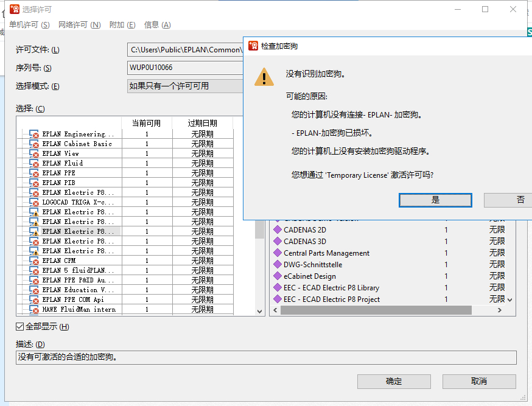The height and width of the screenshot is (406, 532).
Task: Click the EEC ECAD Electric P8 Project icon
Action: [x=278, y=299]
